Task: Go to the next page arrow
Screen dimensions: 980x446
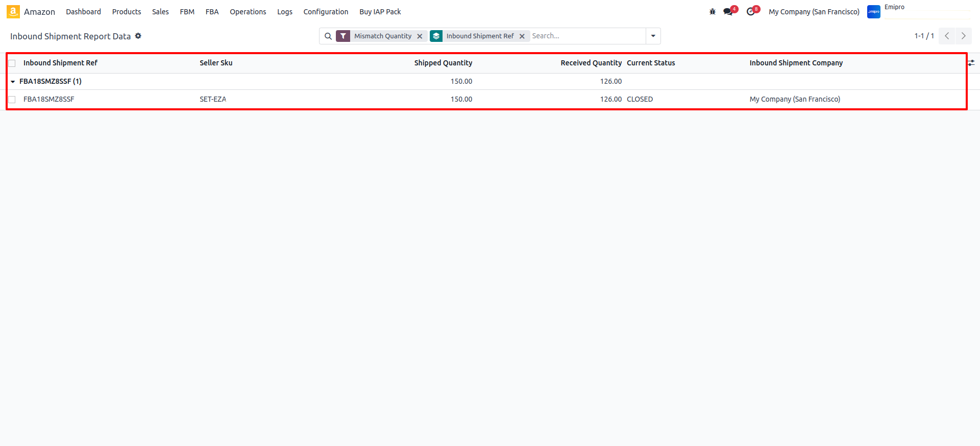Action: (x=963, y=36)
